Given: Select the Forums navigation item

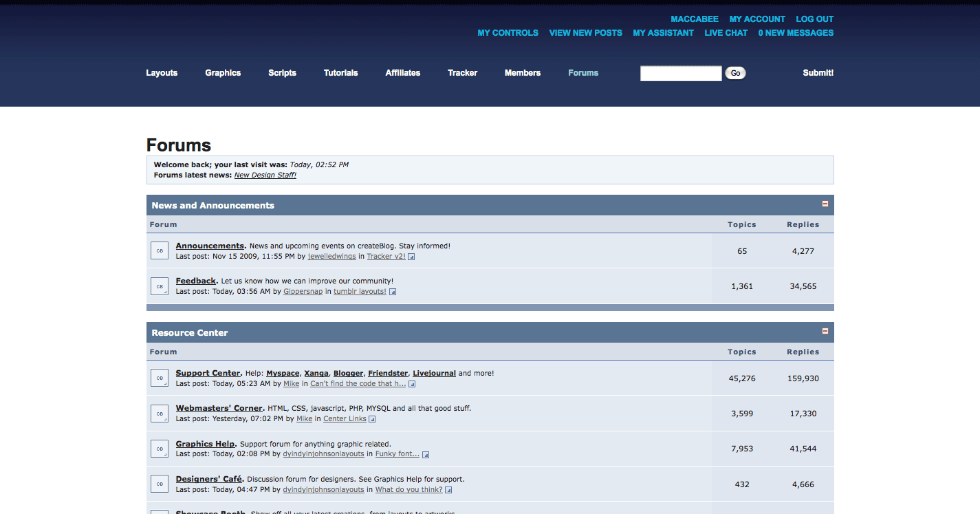Looking at the screenshot, I should coord(583,73).
